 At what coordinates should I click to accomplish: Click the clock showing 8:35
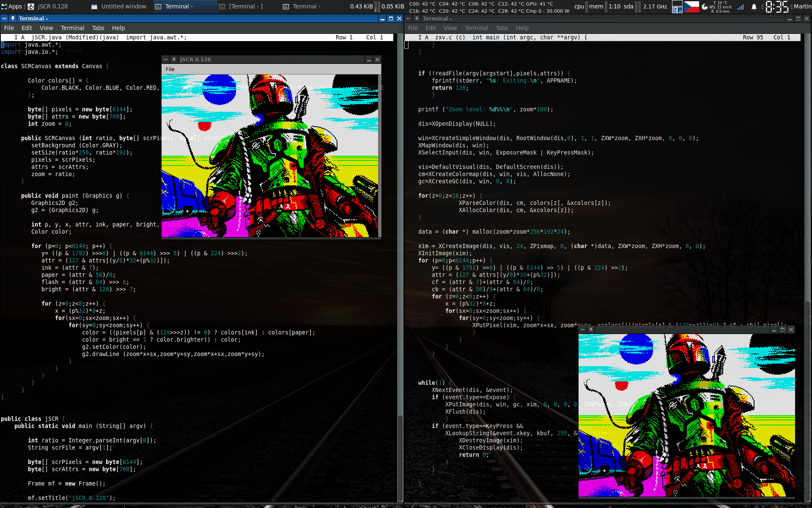click(x=777, y=7)
